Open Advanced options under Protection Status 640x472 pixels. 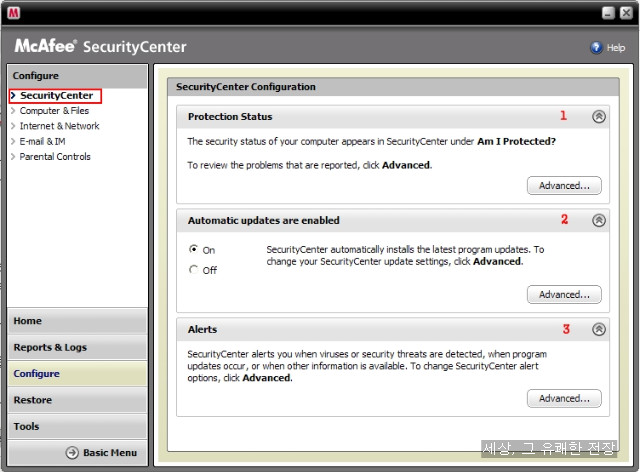564,185
